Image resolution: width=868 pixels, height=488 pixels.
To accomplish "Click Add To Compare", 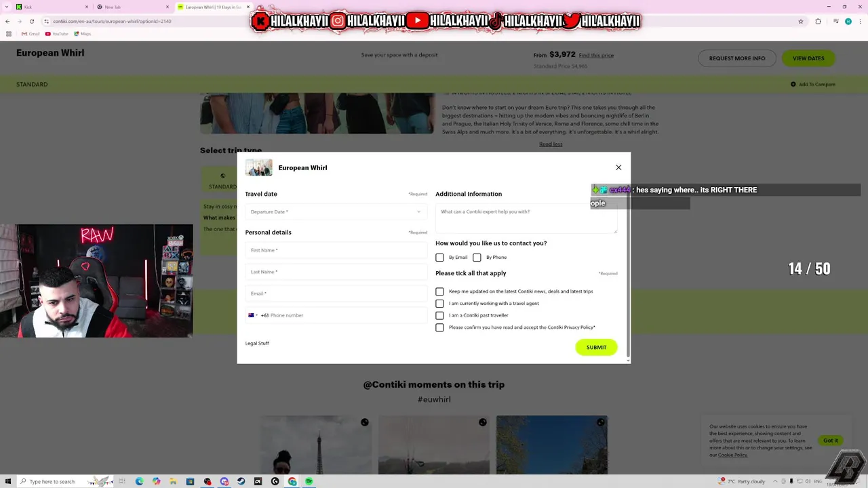I will click(x=812, y=84).
